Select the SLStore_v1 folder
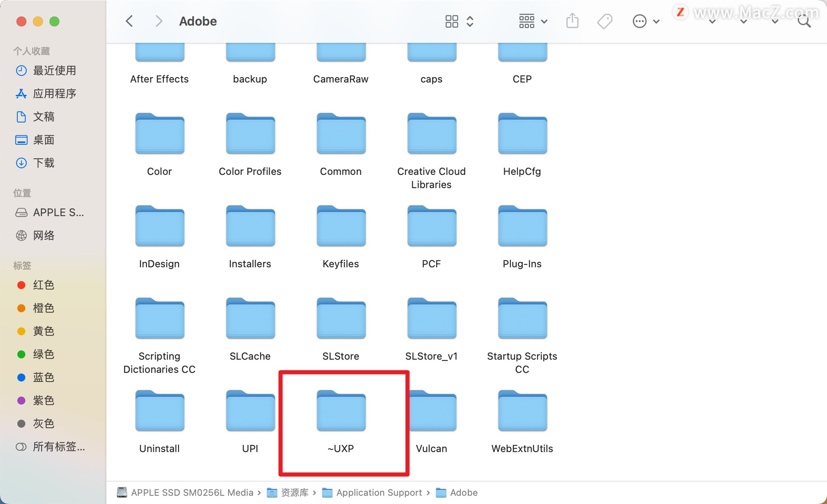This screenshot has width=827, height=504. (x=432, y=330)
